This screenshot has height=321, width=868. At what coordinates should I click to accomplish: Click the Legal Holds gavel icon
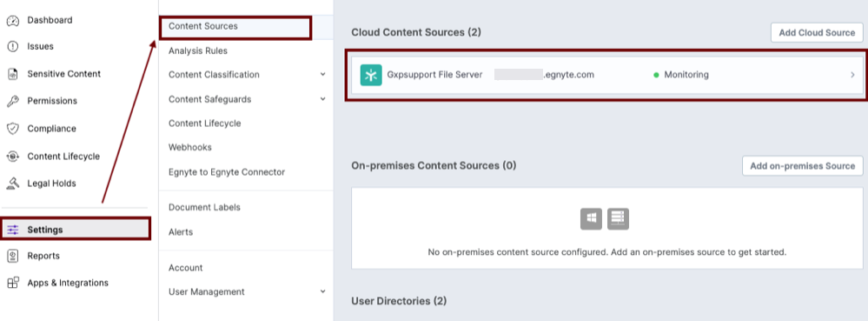[x=13, y=184]
